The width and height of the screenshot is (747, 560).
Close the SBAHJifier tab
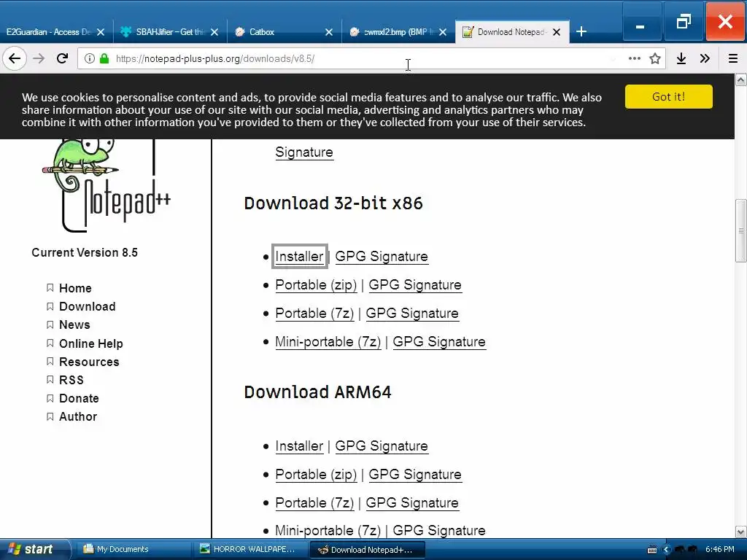214,32
